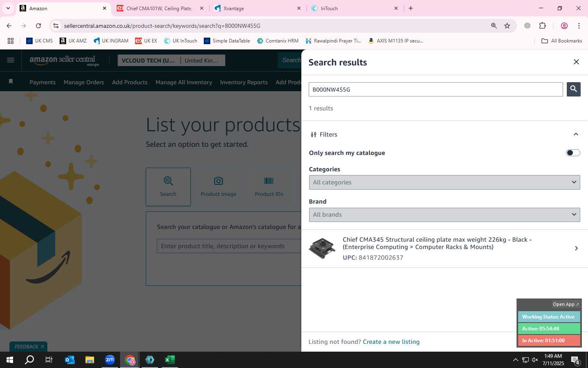
Task: Open All Bookmarks folder
Action: click(x=562, y=41)
